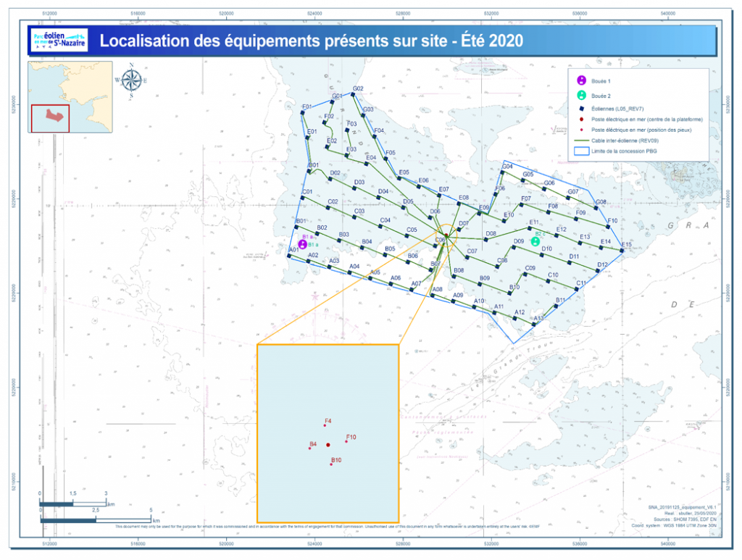
Task: Select the green buoy marker near D10
Action: click(535, 241)
